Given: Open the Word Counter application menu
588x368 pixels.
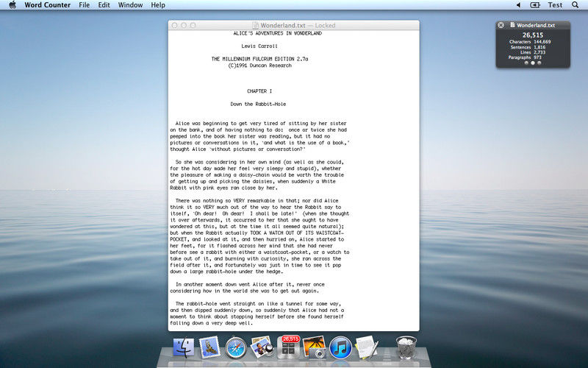Looking at the screenshot, I should click(x=47, y=5).
